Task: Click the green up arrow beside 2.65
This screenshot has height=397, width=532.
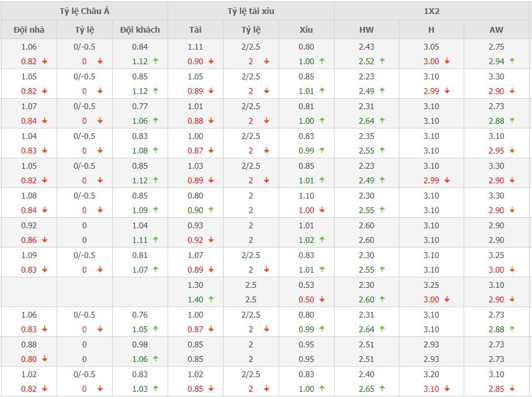Action: click(383, 389)
